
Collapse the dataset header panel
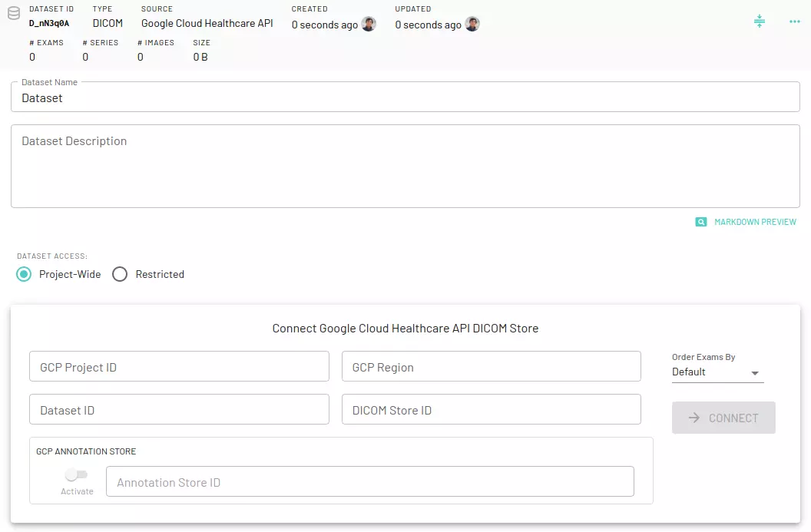tap(760, 21)
